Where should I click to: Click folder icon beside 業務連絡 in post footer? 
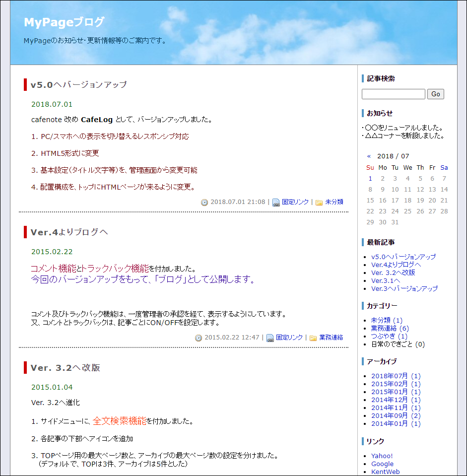click(x=313, y=338)
